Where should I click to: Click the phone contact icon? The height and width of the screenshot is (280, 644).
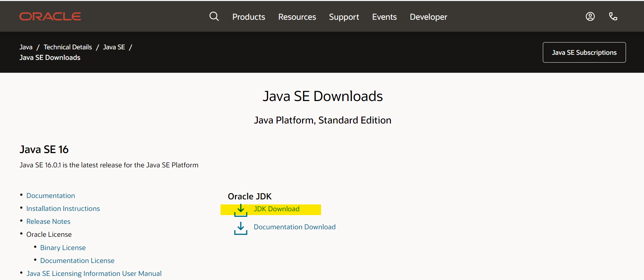[x=613, y=16]
